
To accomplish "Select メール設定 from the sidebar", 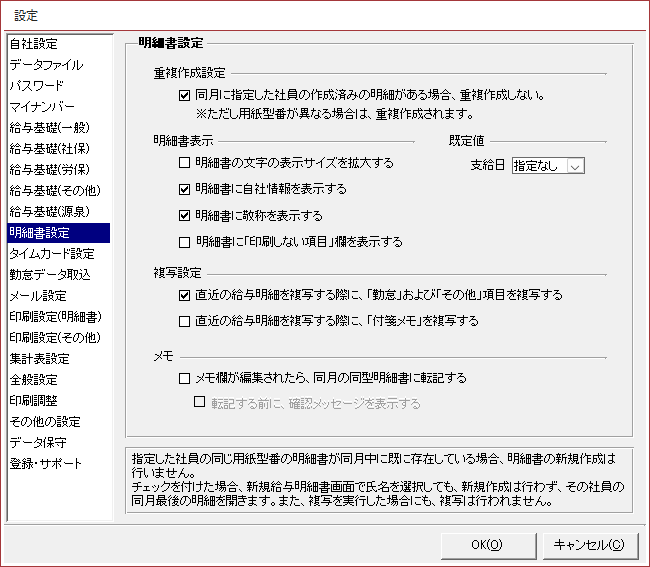I will (38, 296).
